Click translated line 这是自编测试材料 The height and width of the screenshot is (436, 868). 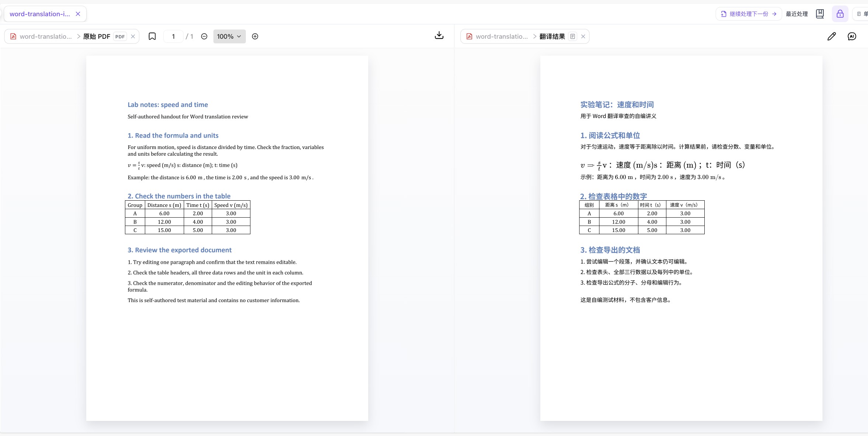tap(626, 300)
